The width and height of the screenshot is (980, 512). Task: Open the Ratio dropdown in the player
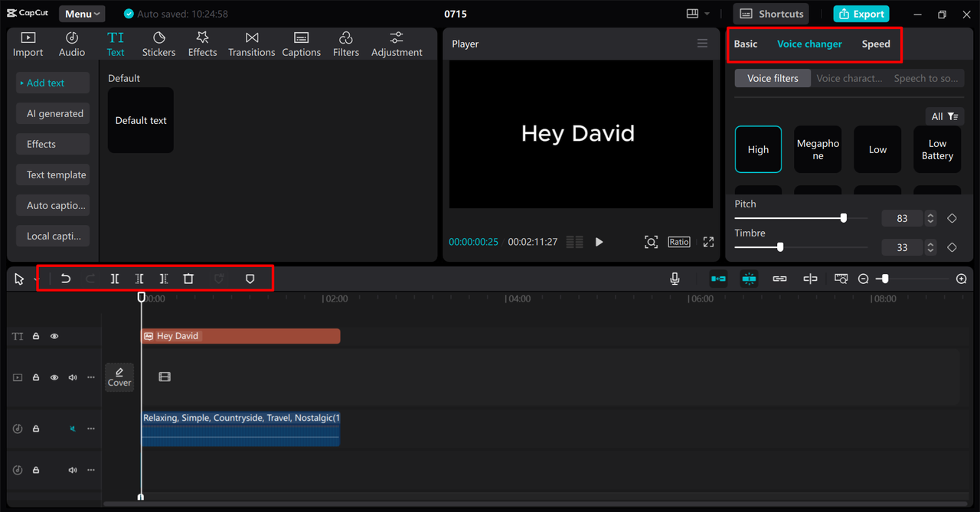(x=679, y=242)
